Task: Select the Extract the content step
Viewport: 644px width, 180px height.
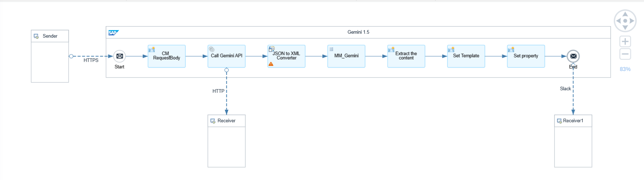Action: point(406,56)
